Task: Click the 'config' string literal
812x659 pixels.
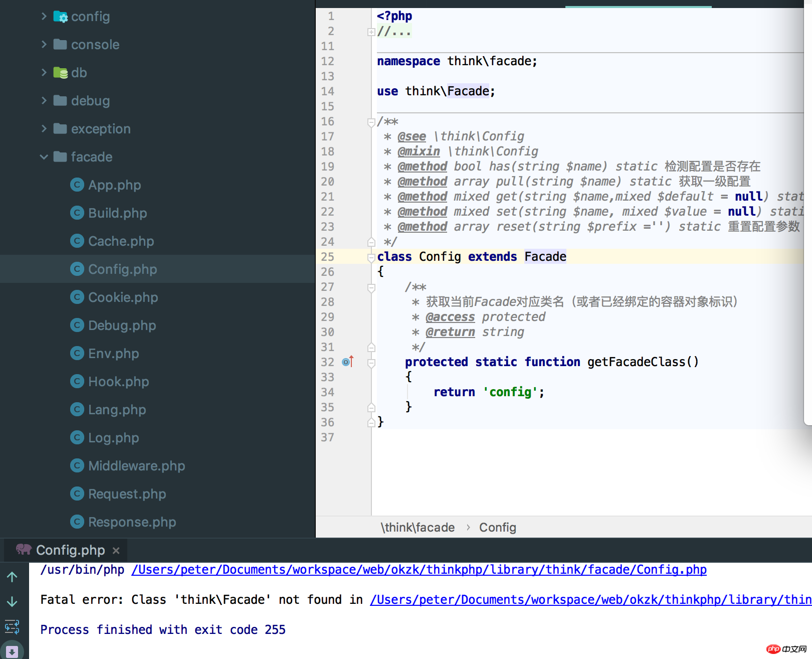Action: tap(510, 392)
